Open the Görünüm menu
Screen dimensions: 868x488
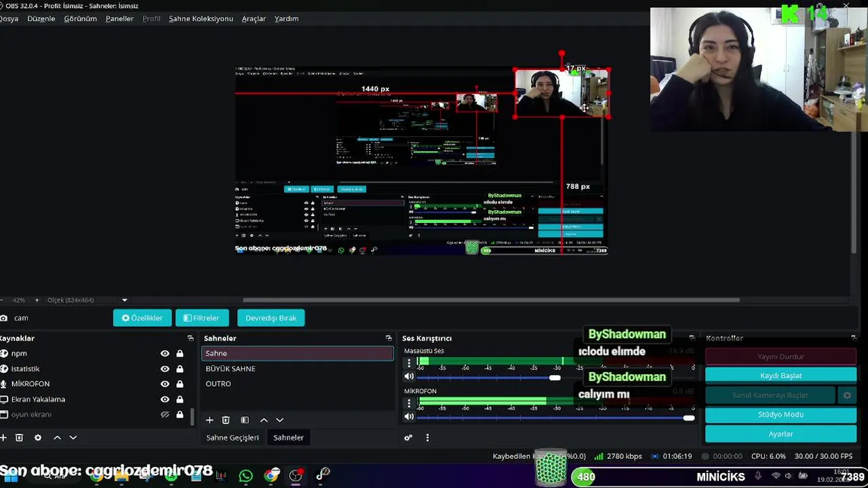(81, 19)
